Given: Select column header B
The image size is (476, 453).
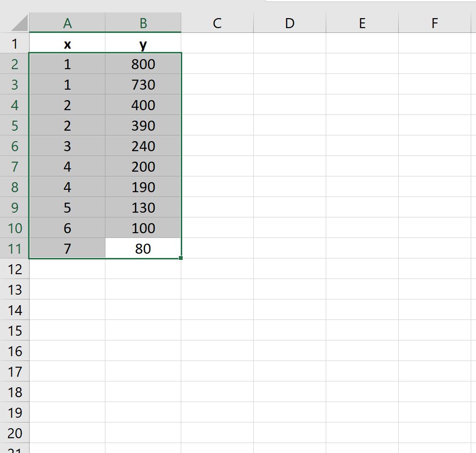Looking at the screenshot, I should [143, 22].
